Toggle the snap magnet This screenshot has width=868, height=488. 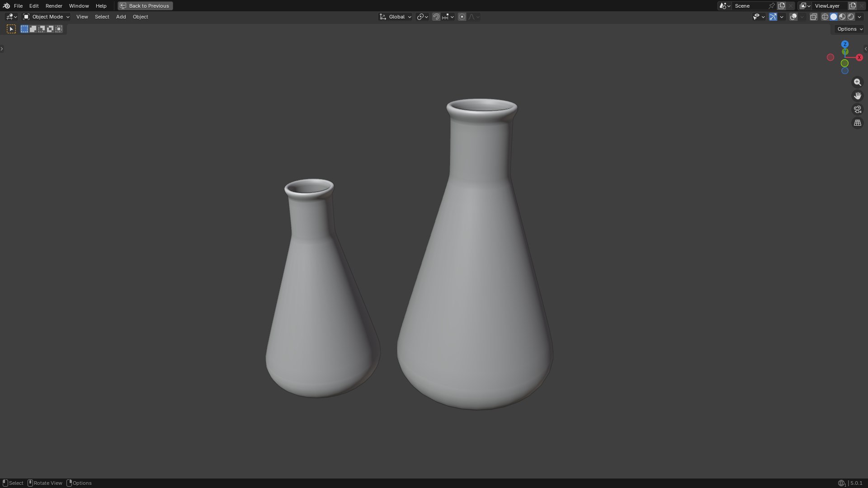pyautogui.click(x=436, y=17)
